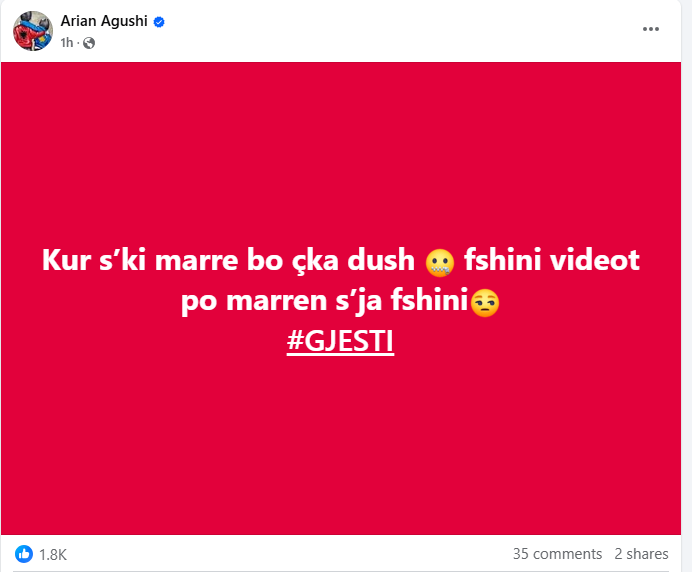This screenshot has width=692, height=572.
Task: Click the globe public audience icon
Action: (x=89, y=43)
